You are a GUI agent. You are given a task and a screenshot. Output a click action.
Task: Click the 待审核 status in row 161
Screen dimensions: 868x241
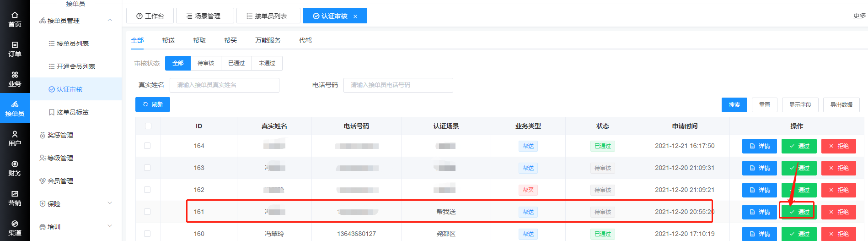point(603,212)
